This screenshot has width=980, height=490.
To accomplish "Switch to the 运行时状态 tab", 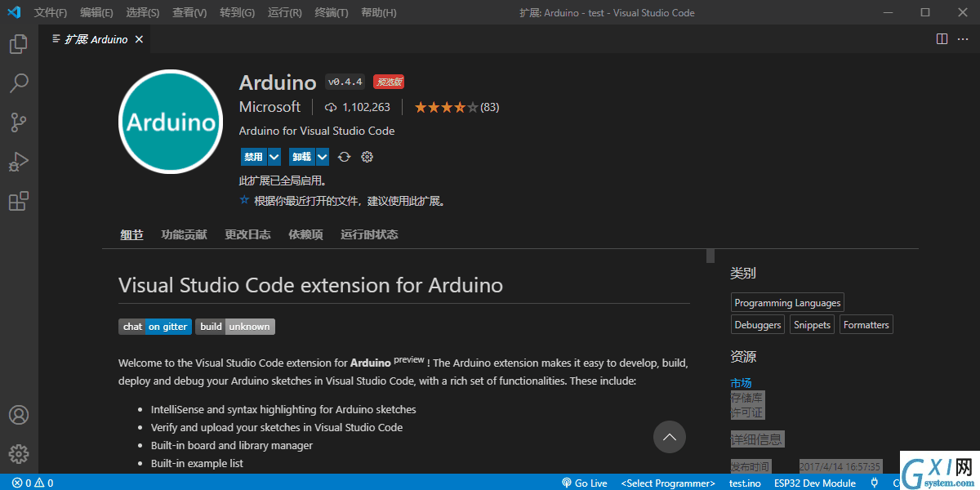I will [x=369, y=234].
